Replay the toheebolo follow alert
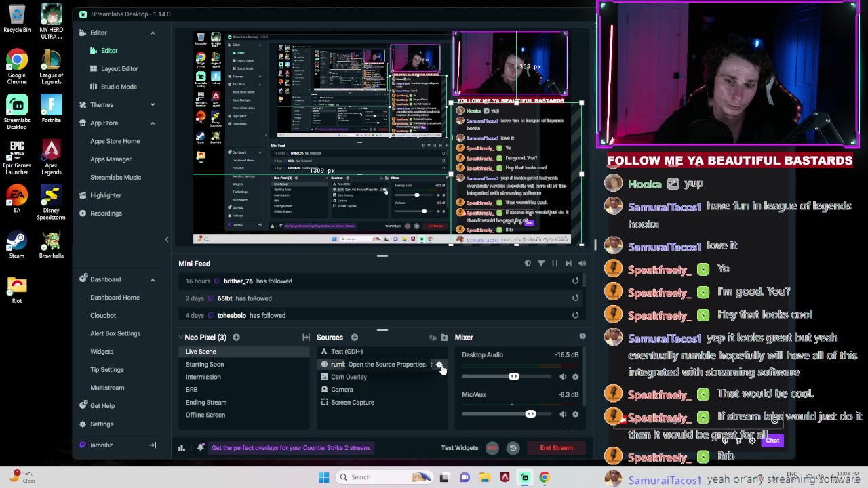This screenshot has height=488, width=868. coord(575,315)
